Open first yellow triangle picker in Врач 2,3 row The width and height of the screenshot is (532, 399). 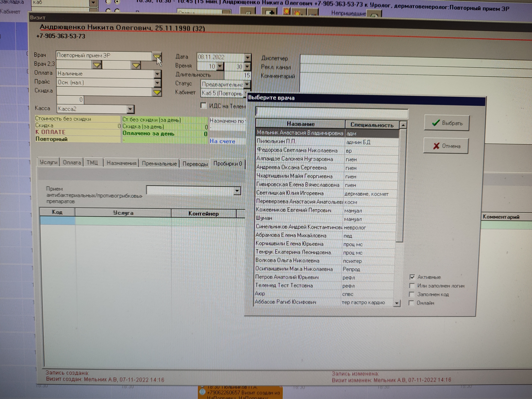[97, 65]
